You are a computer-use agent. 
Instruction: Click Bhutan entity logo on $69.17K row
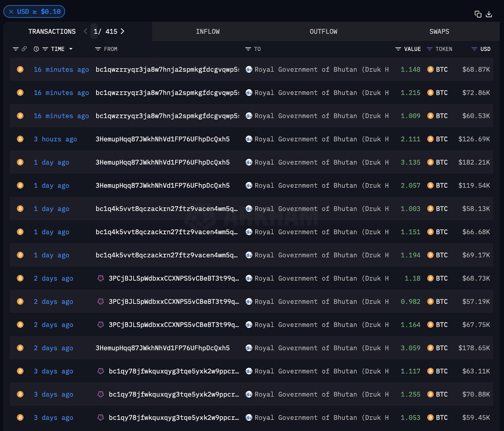(x=249, y=255)
